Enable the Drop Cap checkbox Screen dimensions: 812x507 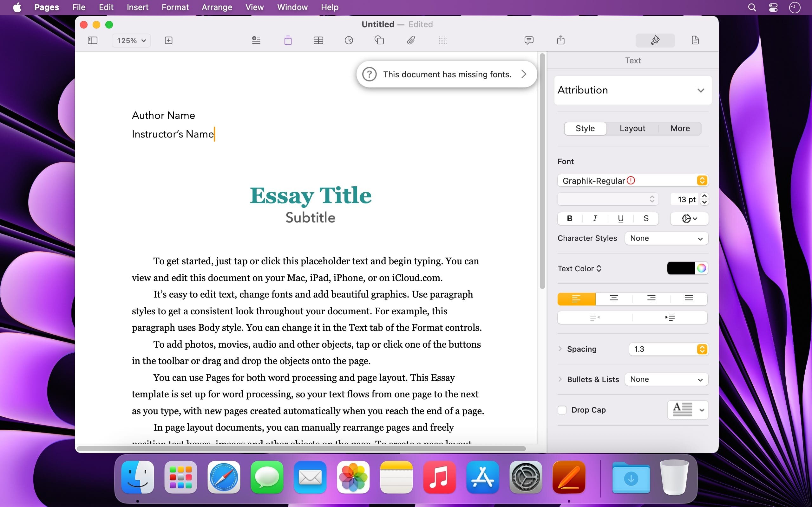[562, 410]
